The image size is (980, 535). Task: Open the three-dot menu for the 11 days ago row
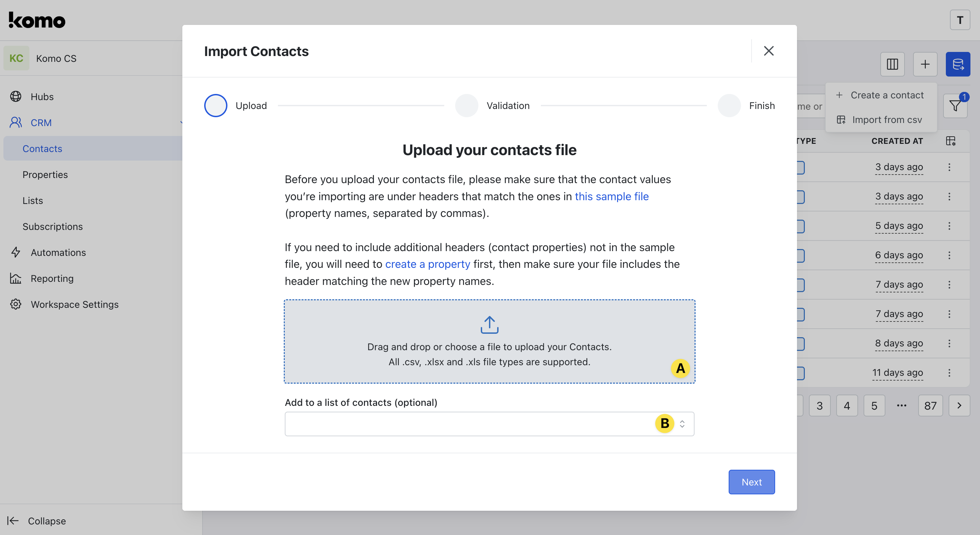(949, 372)
